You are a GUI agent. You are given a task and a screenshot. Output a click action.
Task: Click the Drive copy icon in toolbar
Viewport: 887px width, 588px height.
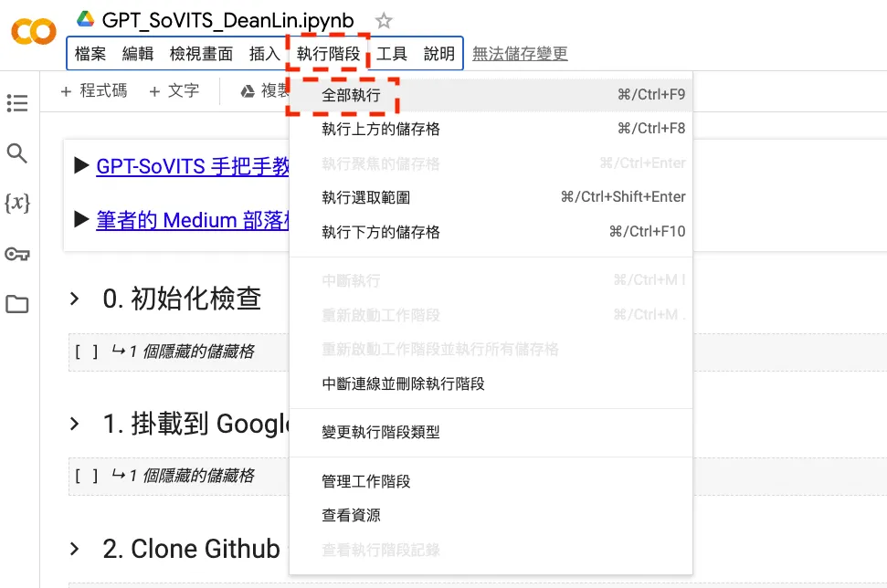pyautogui.click(x=248, y=91)
